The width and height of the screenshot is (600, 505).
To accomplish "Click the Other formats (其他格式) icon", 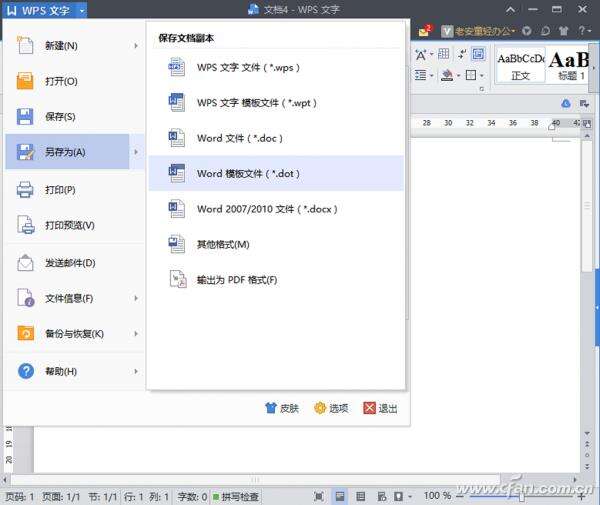I will point(177,244).
